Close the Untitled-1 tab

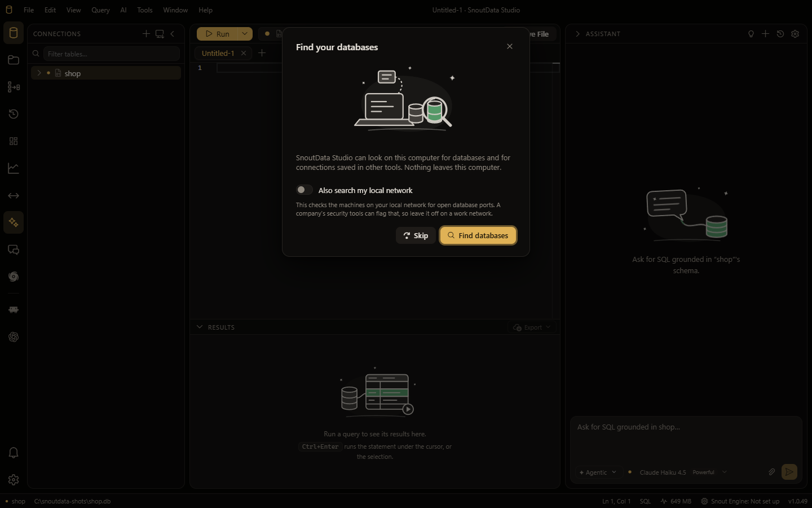244,53
